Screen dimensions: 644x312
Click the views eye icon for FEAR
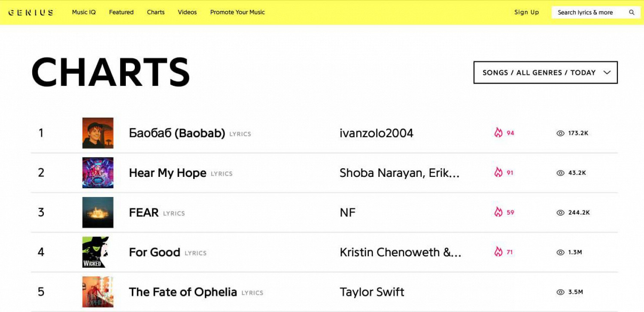[x=560, y=212]
